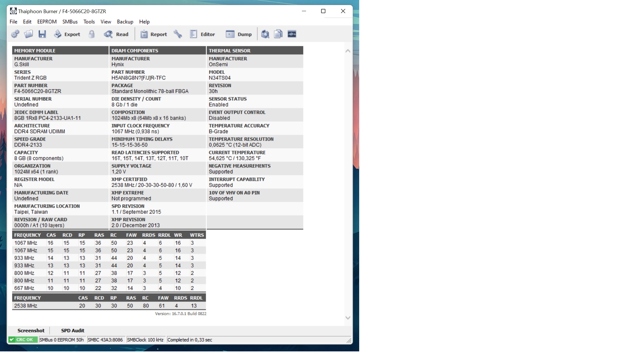Click the scrollbar up arrow
Viewport: 644px width, 362px height.
click(x=348, y=51)
